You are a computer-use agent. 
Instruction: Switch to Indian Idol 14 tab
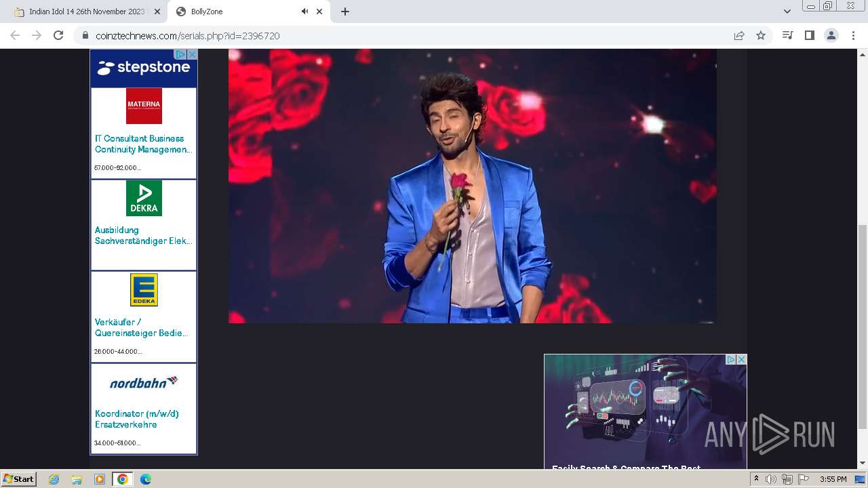tap(86, 12)
